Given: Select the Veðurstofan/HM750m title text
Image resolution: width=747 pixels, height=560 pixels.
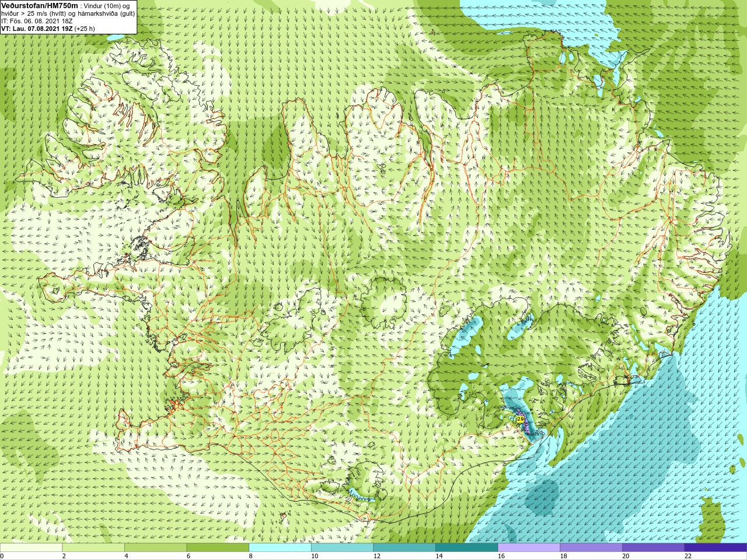Looking at the screenshot, I should (x=40, y=5).
